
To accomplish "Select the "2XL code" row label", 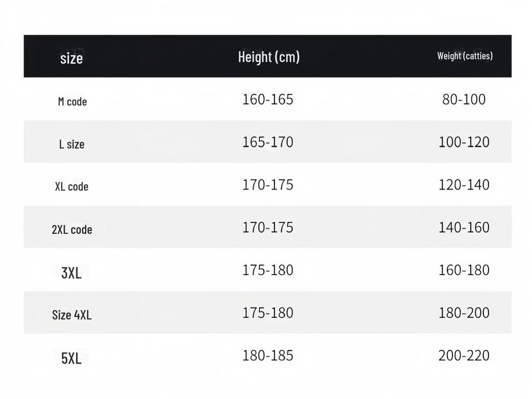I will click(72, 229).
